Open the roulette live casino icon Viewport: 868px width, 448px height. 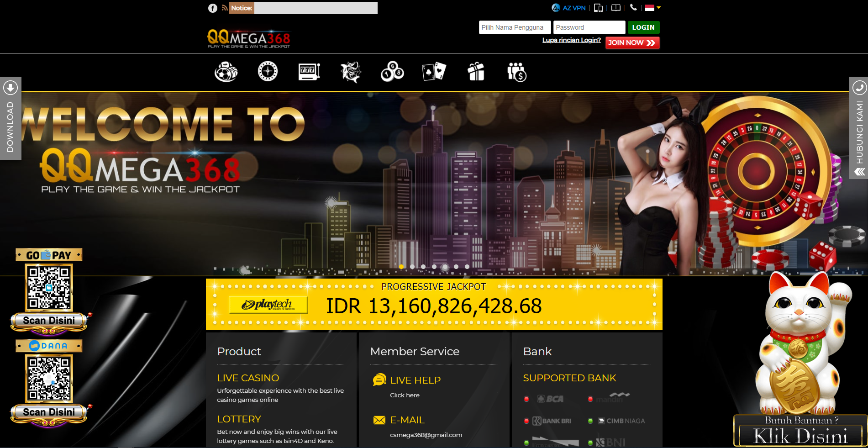(x=268, y=72)
